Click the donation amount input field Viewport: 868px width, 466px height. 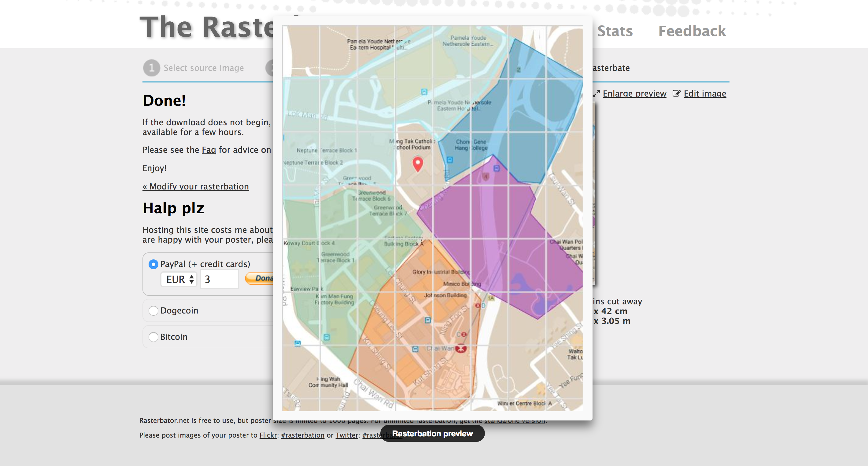tap(219, 279)
